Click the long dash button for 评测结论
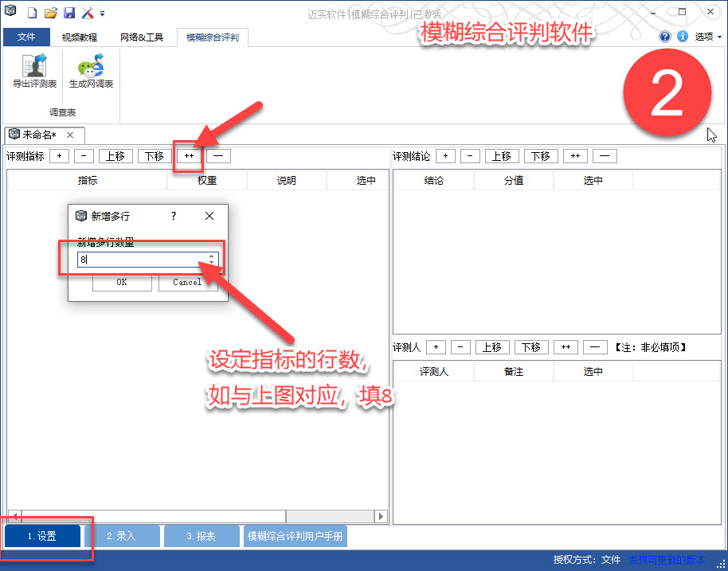The width and height of the screenshot is (728, 571). pyautogui.click(x=605, y=156)
